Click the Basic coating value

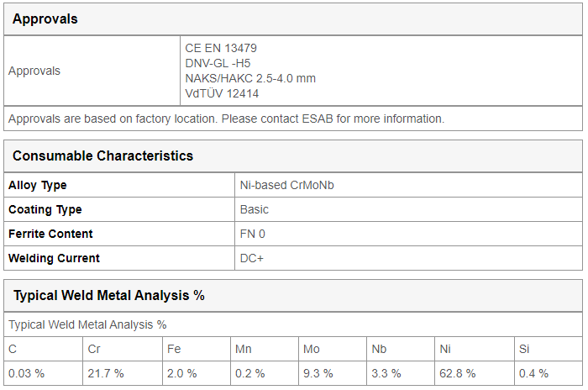pos(255,209)
